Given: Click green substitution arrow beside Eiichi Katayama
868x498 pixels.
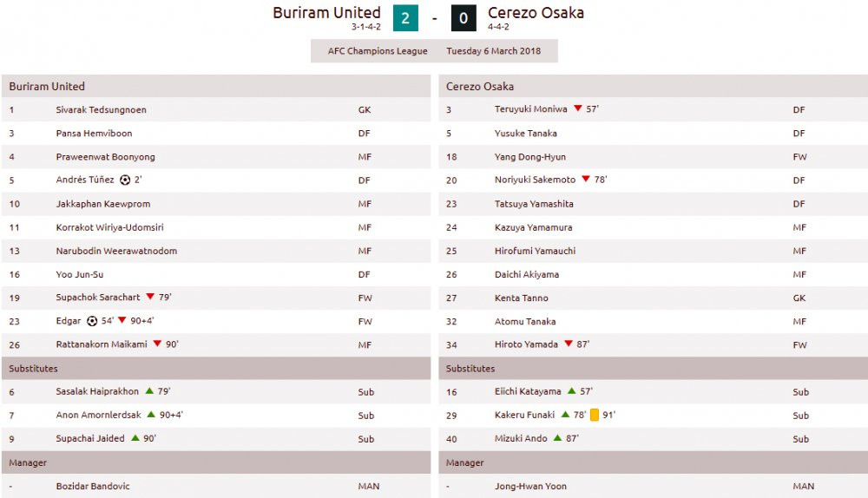Looking at the screenshot, I should point(571,391).
